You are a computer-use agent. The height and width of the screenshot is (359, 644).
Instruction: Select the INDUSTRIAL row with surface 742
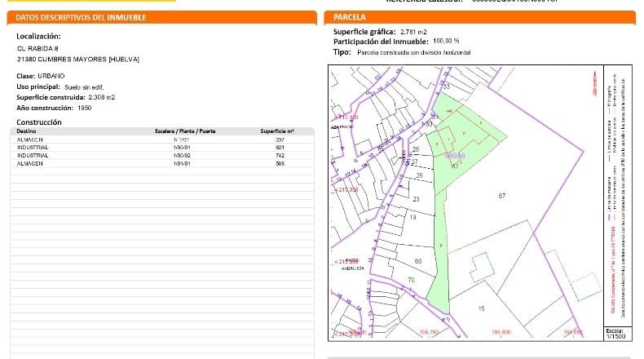(x=162, y=156)
